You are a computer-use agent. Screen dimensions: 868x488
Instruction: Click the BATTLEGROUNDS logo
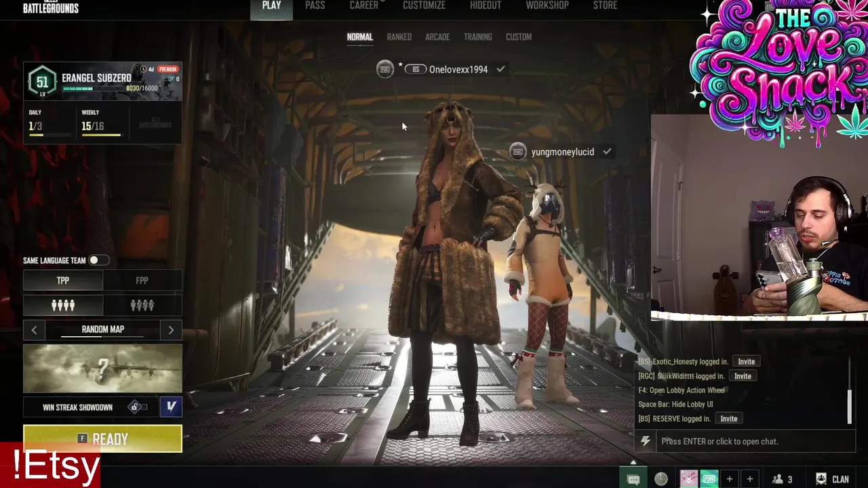point(51,8)
